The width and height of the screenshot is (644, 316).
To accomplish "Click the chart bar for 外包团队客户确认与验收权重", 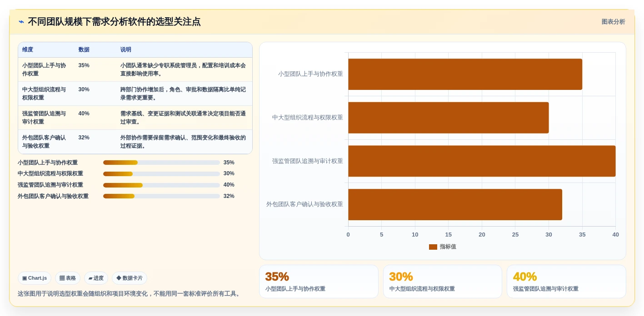I will pyautogui.click(x=455, y=204).
